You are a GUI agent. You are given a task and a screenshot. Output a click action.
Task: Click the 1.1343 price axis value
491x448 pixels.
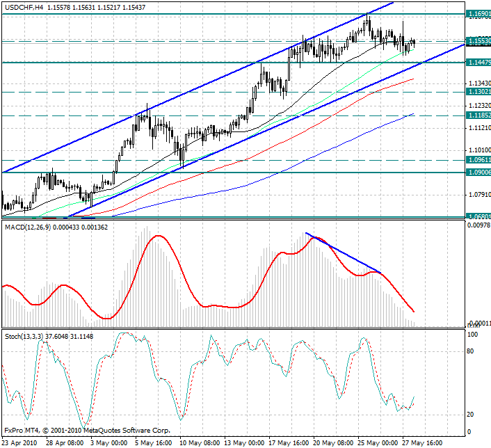pyautogui.click(x=480, y=83)
